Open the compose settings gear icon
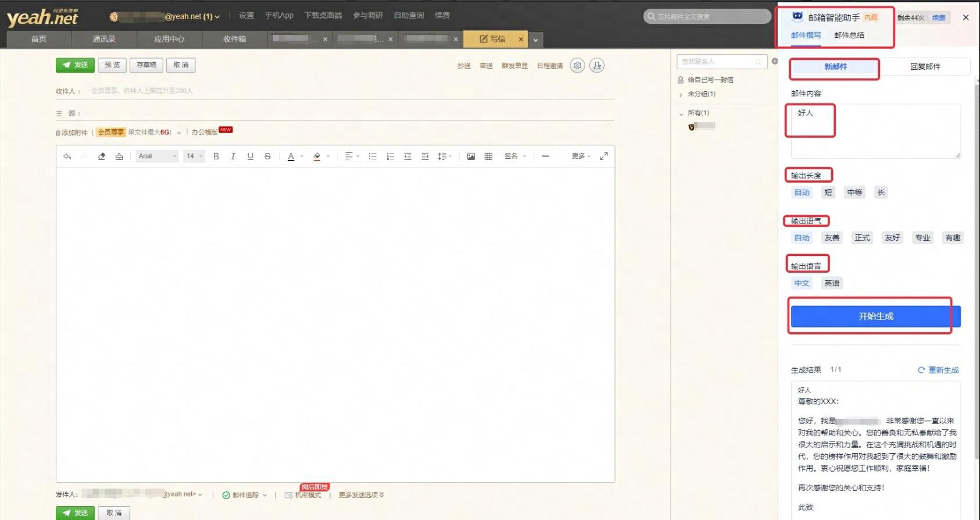Screen dimensions: 980x520 (577, 66)
